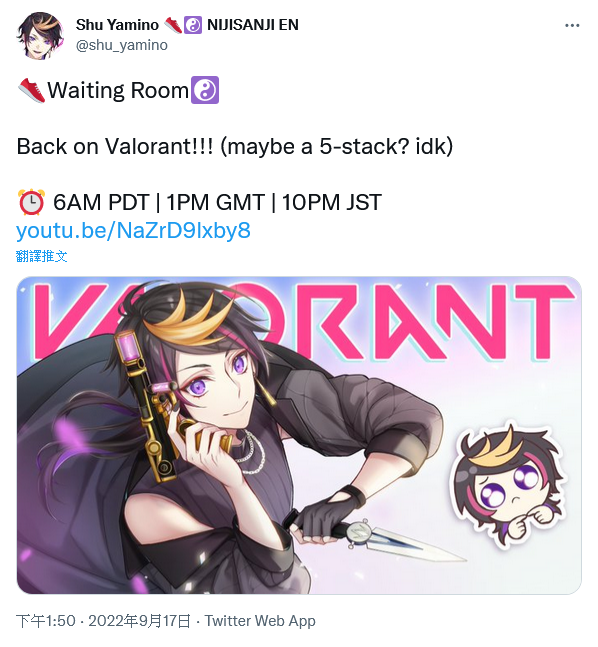Click the red sneaker emoji before Waiting Room
Image resolution: width=598 pixels, height=647 pixels.
pos(32,90)
